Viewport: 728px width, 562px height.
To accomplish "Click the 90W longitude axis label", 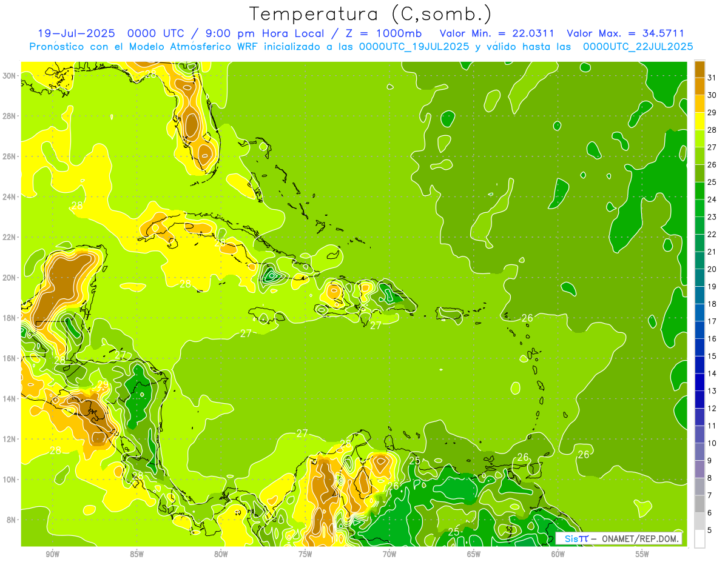I will pyautogui.click(x=52, y=554).
